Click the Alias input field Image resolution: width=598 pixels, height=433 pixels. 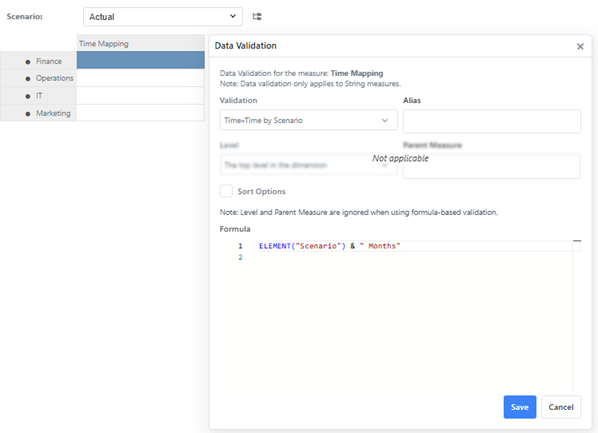pyautogui.click(x=492, y=121)
